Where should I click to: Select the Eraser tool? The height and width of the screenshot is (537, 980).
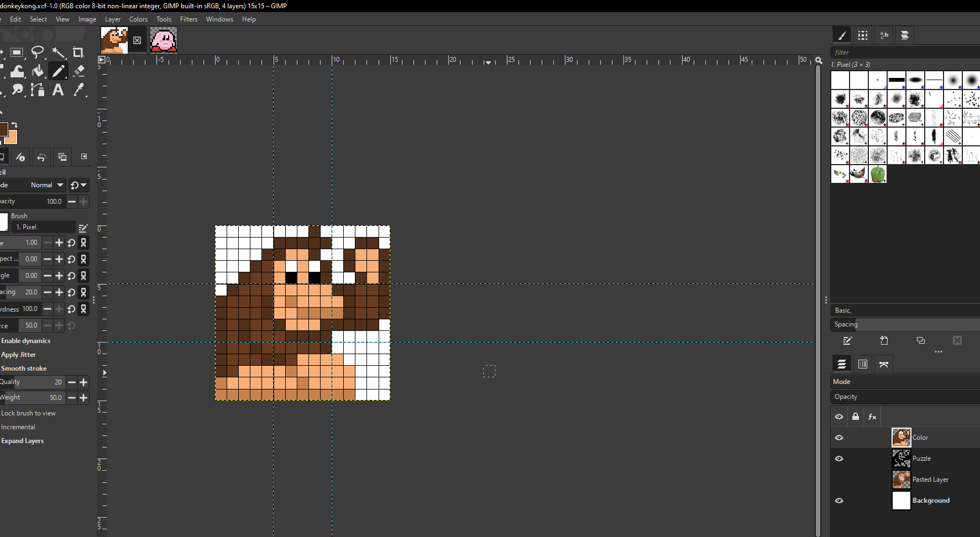tap(79, 71)
